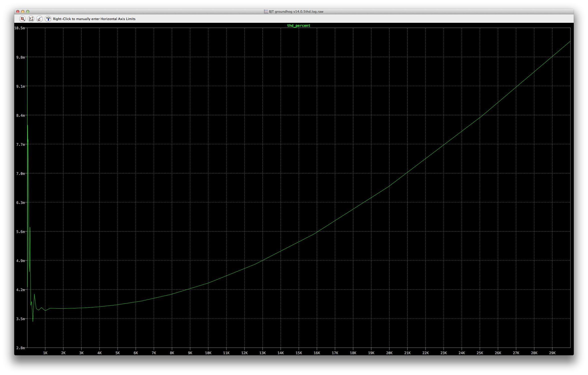The height and width of the screenshot is (375, 588).
Task: Click the 3K horizontal axis label
Action: tap(82, 353)
